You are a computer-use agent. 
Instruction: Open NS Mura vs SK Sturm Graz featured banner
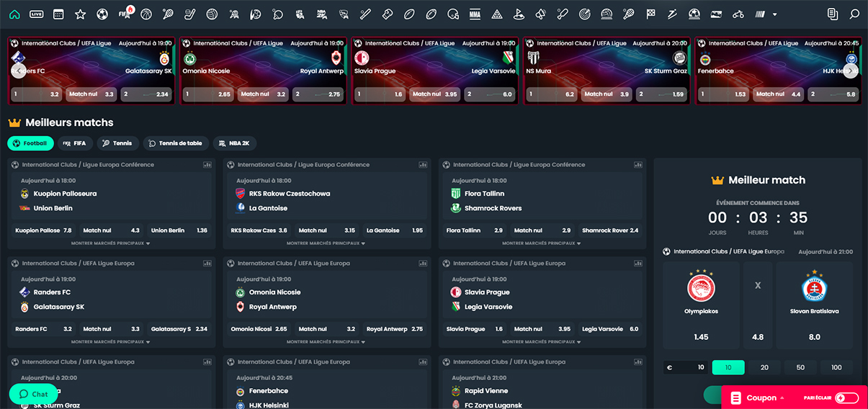click(607, 71)
